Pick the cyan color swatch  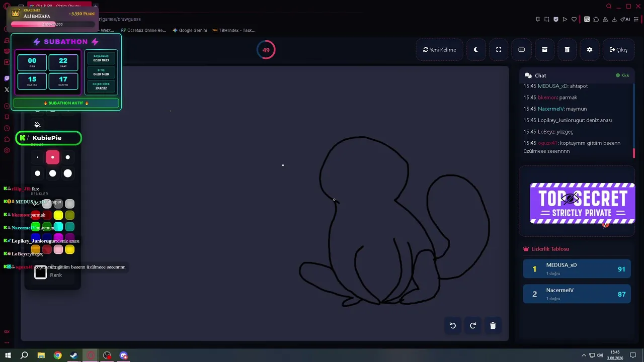click(58, 227)
